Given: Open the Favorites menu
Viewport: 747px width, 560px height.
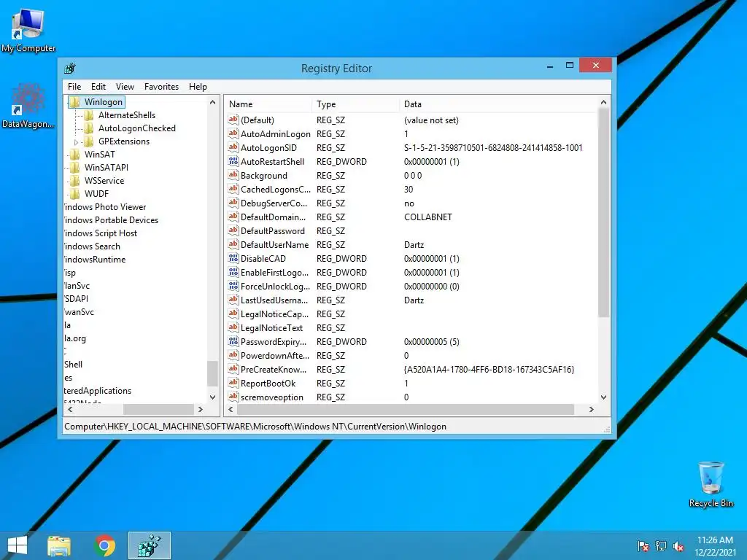Looking at the screenshot, I should (x=161, y=87).
